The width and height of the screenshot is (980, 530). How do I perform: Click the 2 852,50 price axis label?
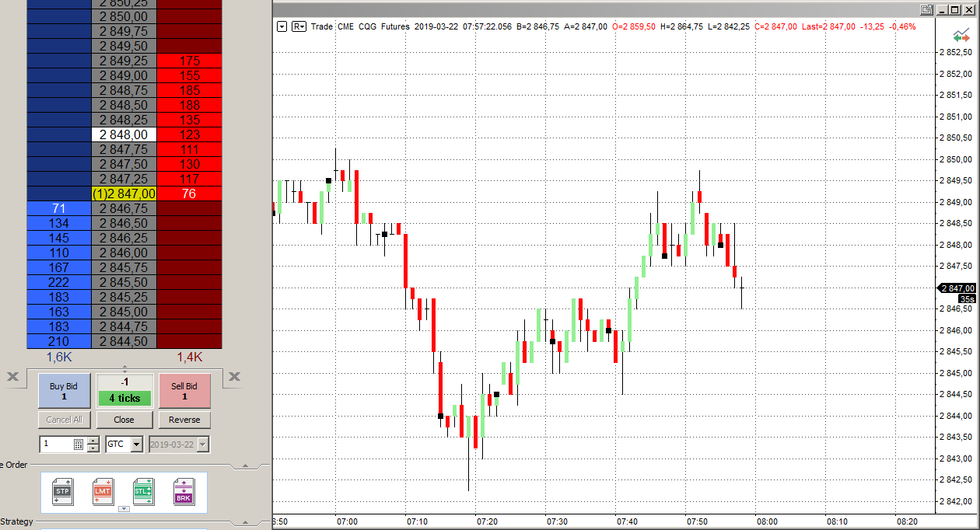(x=957, y=53)
